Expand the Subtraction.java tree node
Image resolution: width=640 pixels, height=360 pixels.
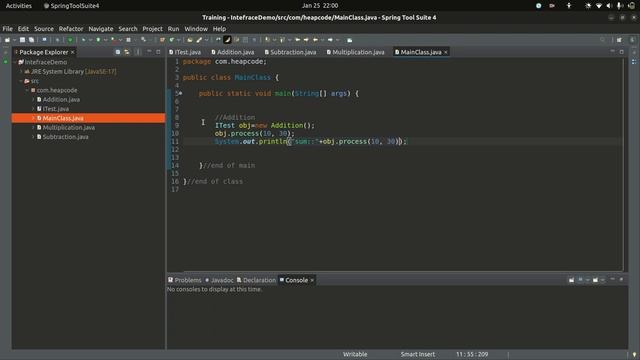[33, 137]
